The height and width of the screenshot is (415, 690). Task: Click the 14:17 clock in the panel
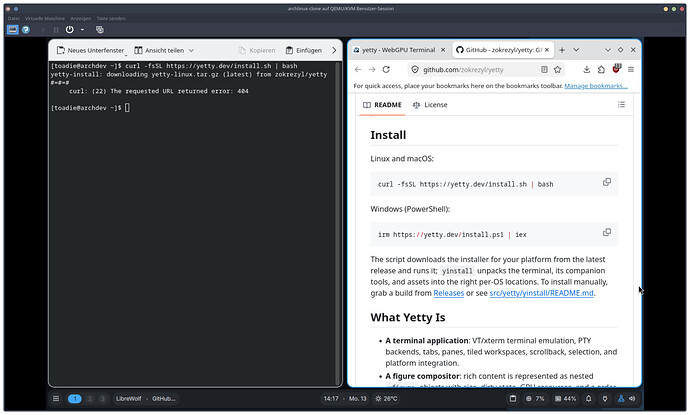coord(331,399)
